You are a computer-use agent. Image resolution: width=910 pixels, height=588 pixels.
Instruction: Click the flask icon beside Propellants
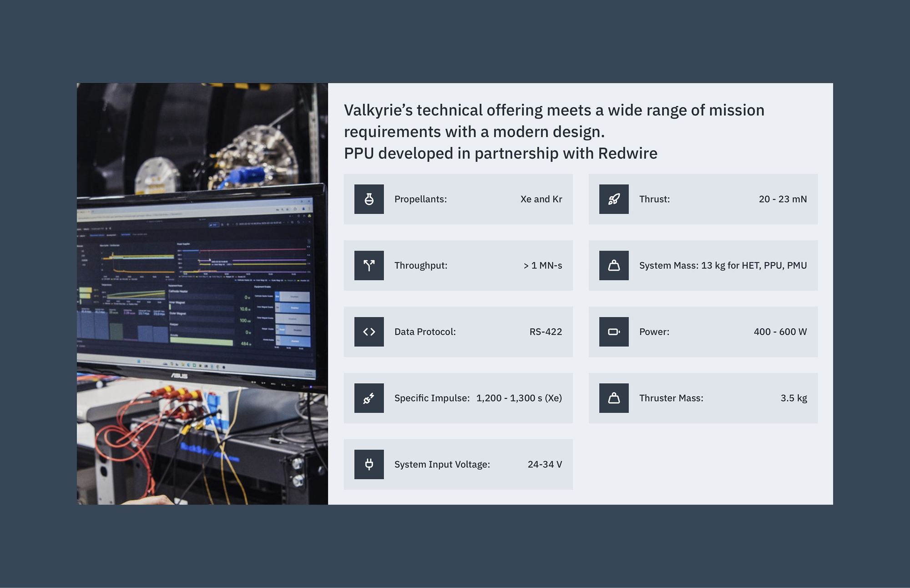pos(369,199)
